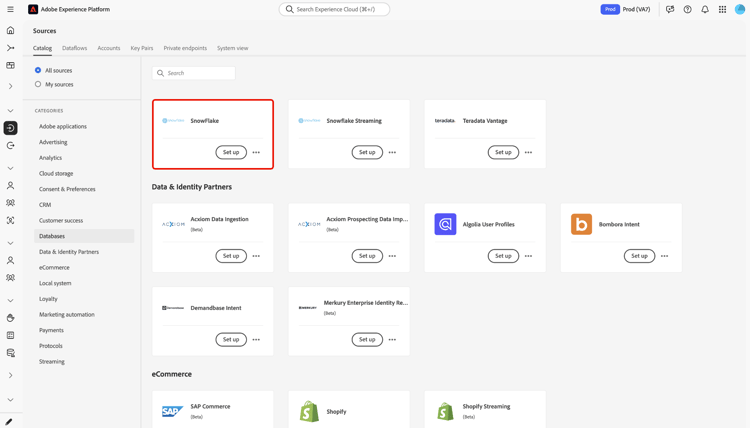Select the Consent & Preferences category
The image size is (750, 428).
(x=67, y=189)
